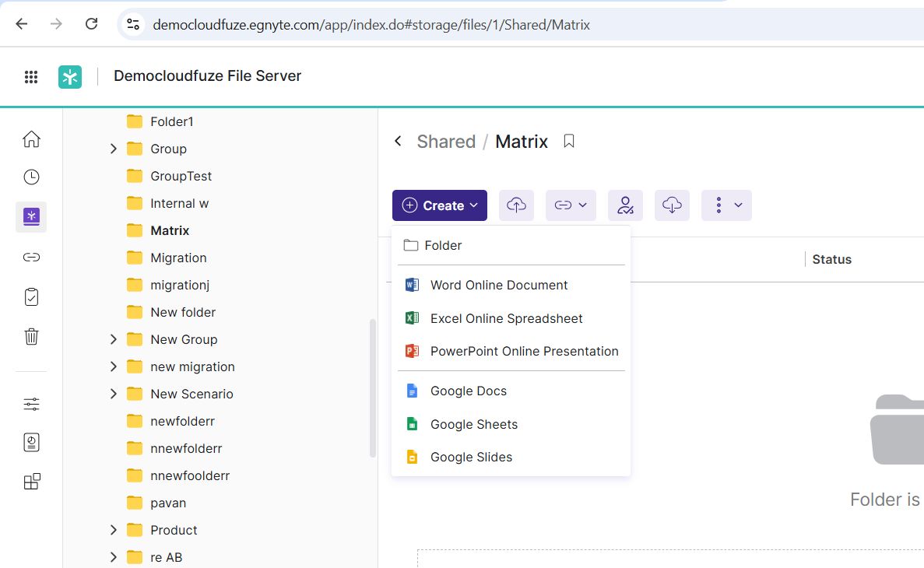Choose PowerPoint Online Presentation
The image size is (924, 568).
(511, 351)
